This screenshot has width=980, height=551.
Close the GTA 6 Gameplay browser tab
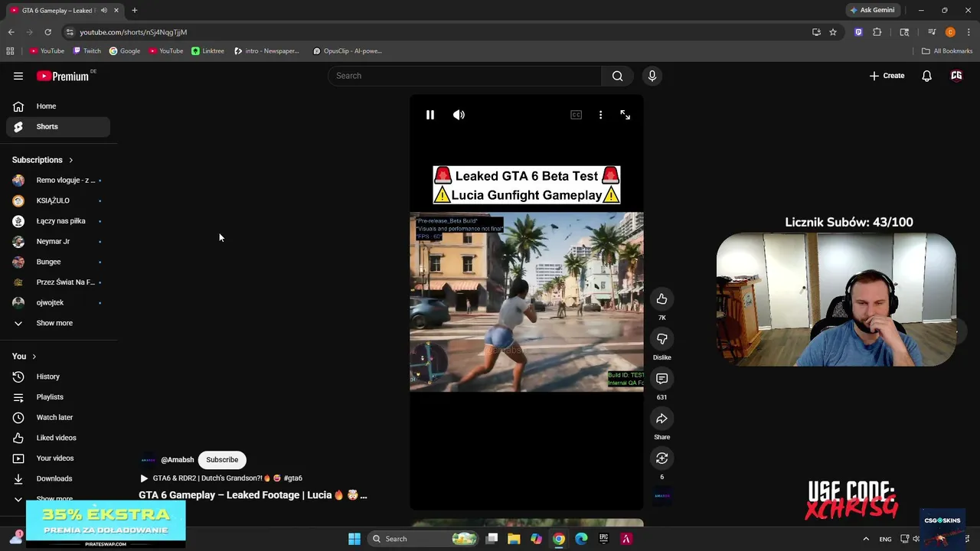coord(116,10)
